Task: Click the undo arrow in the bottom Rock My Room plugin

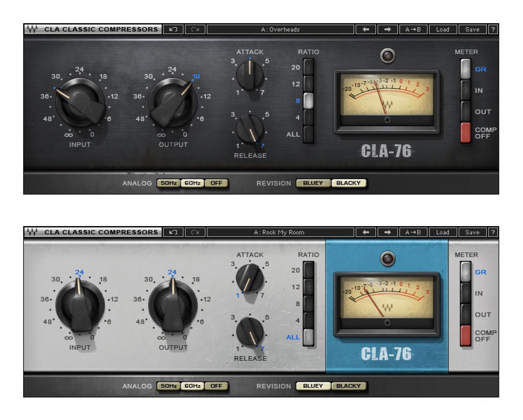Action: click(x=173, y=233)
